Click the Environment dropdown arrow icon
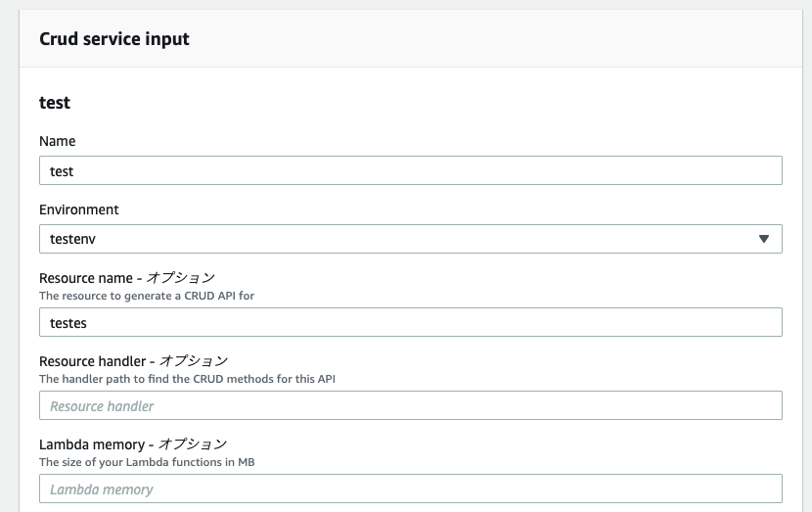The image size is (812, 512). (764, 239)
